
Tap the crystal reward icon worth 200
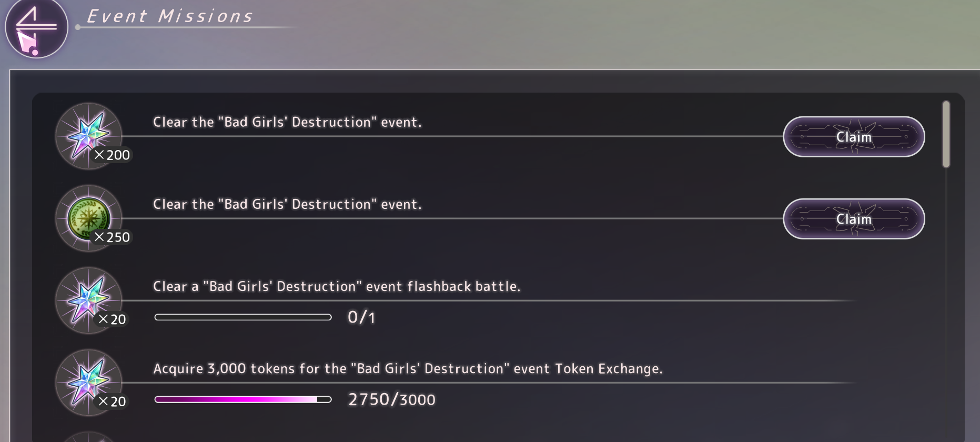coord(88,134)
